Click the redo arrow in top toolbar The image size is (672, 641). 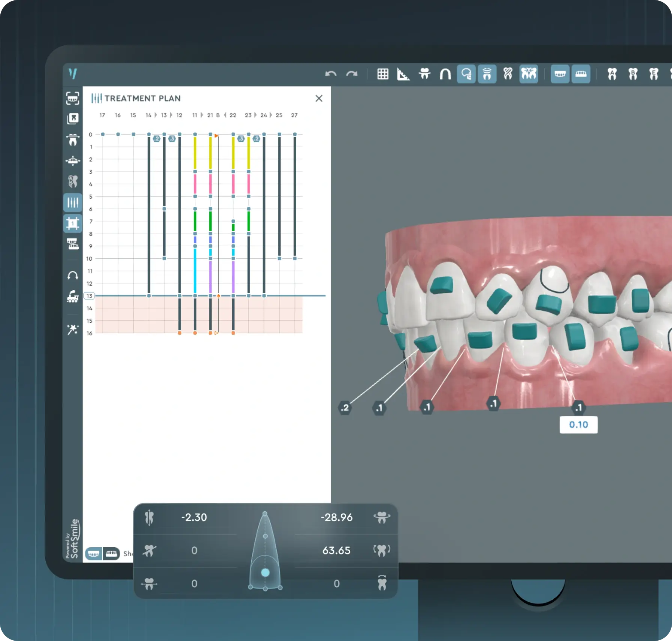(x=352, y=74)
